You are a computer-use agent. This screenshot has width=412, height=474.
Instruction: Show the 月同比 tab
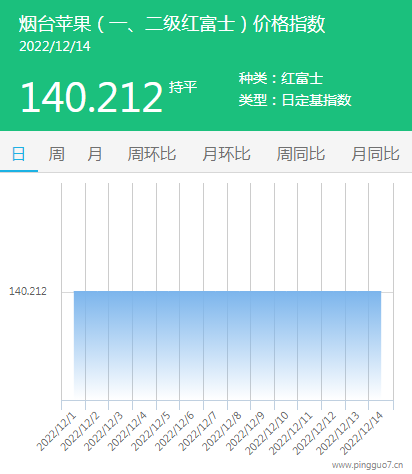click(375, 154)
